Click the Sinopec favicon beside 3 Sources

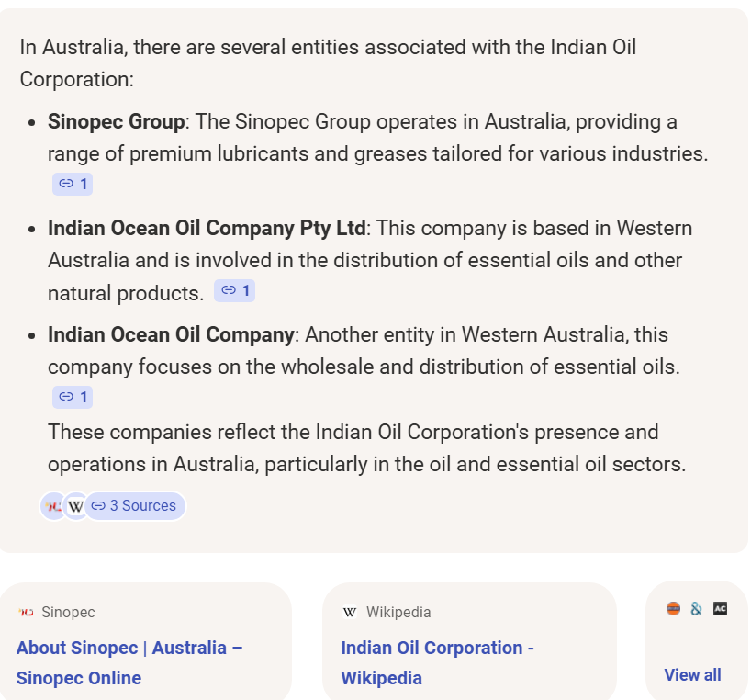tap(53, 506)
